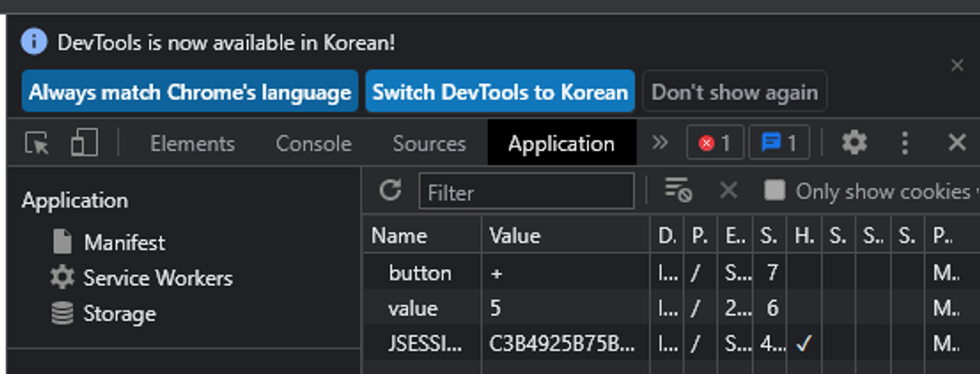The image size is (980, 374).
Task: Click size 6 in value row
Action: (x=772, y=309)
